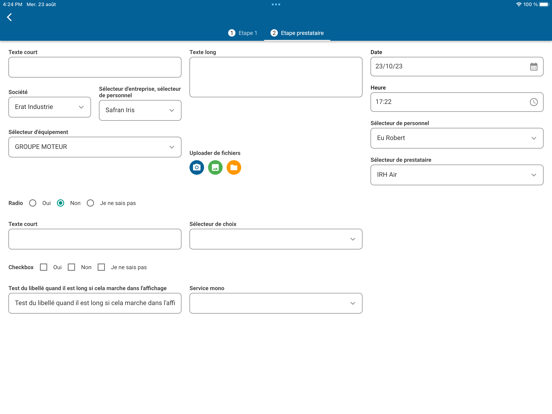Click the Uploader de fichiers label
Screen dimensions: 552x414
(x=215, y=153)
